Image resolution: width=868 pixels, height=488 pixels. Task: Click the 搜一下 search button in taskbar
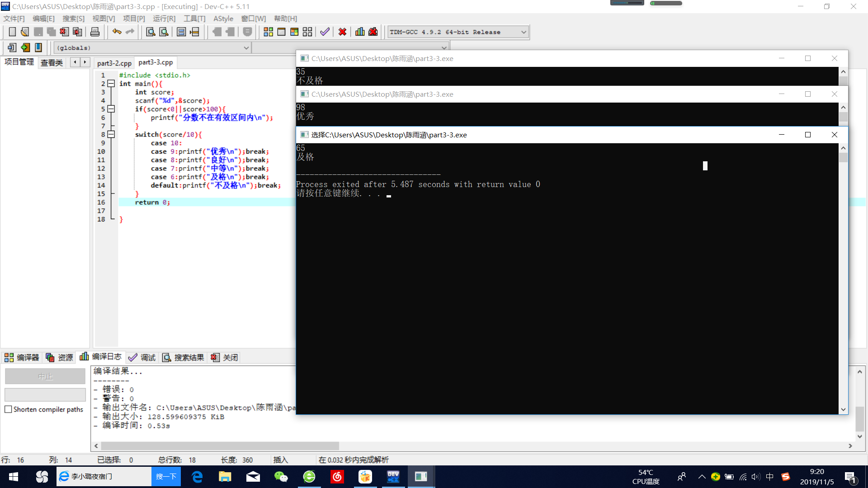[x=166, y=477]
